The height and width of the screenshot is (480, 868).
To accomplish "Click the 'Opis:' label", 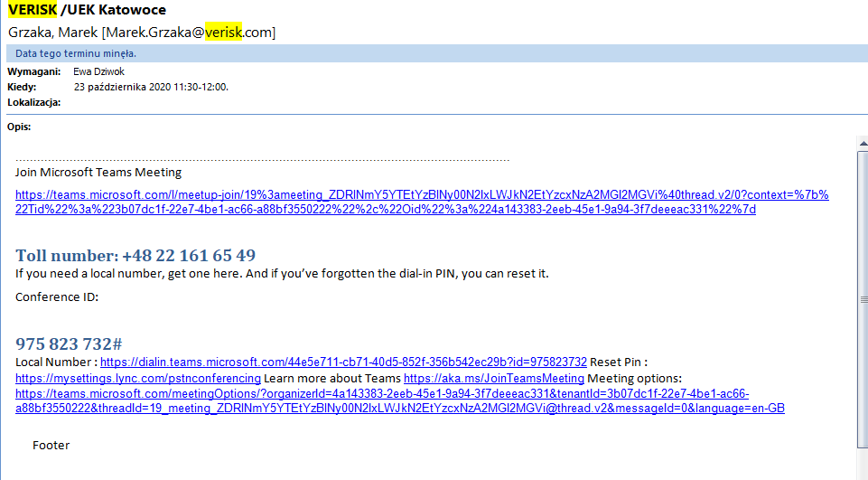I will pyautogui.click(x=19, y=127).
